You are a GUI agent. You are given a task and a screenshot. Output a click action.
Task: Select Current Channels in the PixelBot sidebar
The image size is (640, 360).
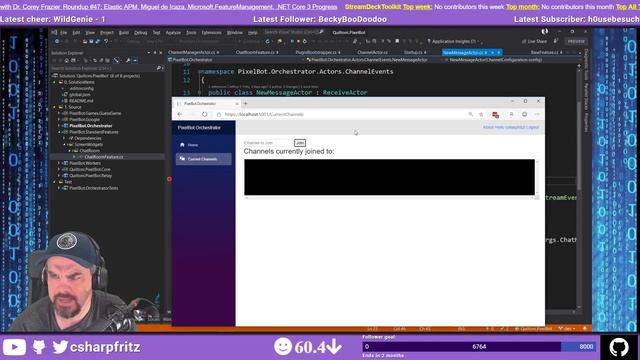pyautogui.click(x=204, y=159)
